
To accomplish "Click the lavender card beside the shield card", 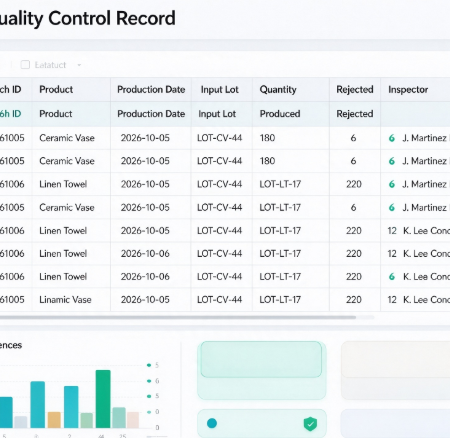I will 395,423.
